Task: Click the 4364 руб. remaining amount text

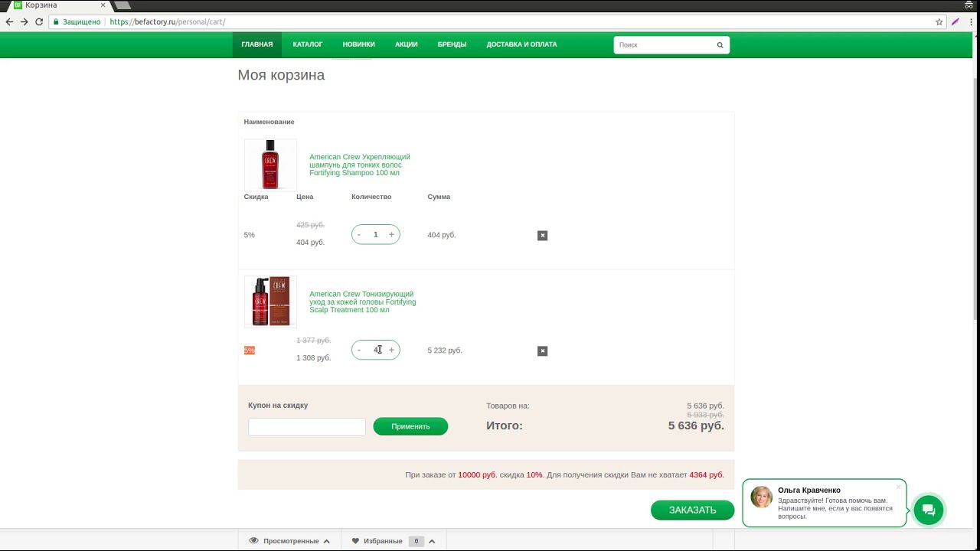Action: click(707, 475)
